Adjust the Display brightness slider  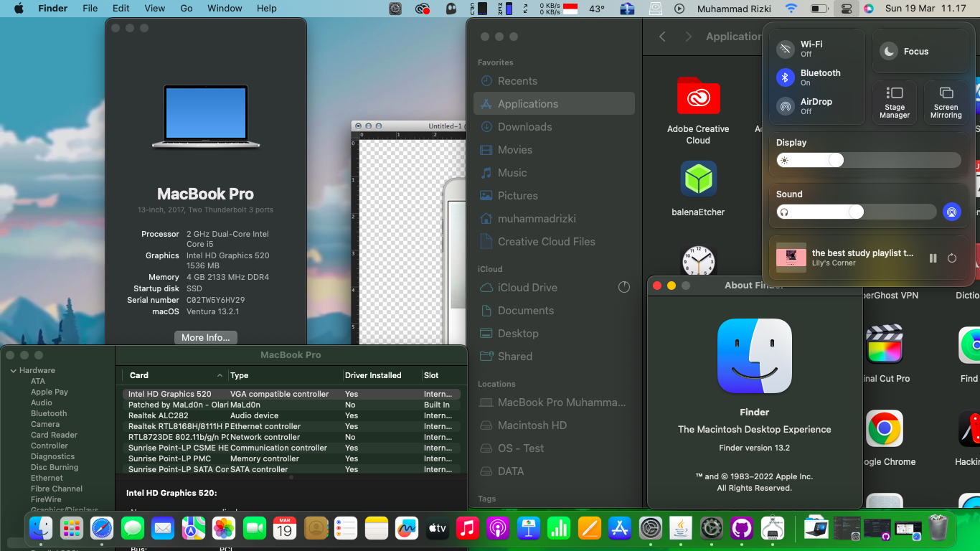pyautogui.click(x=836, y=161)
